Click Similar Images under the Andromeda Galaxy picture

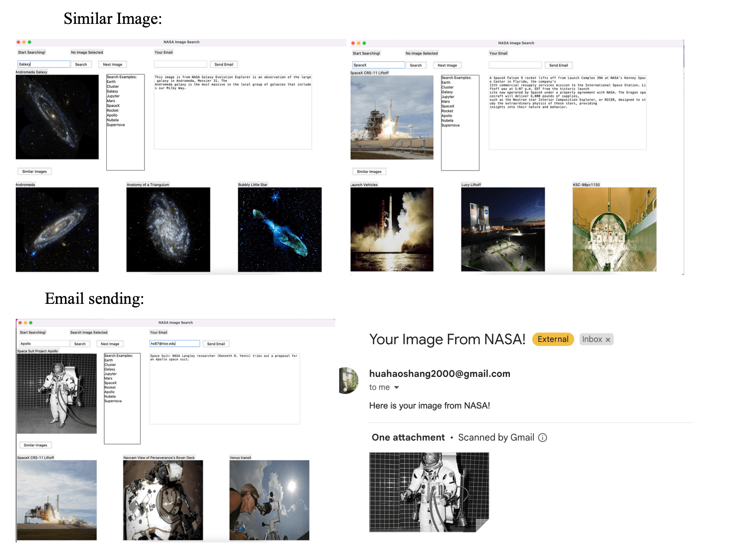[35, 171]
